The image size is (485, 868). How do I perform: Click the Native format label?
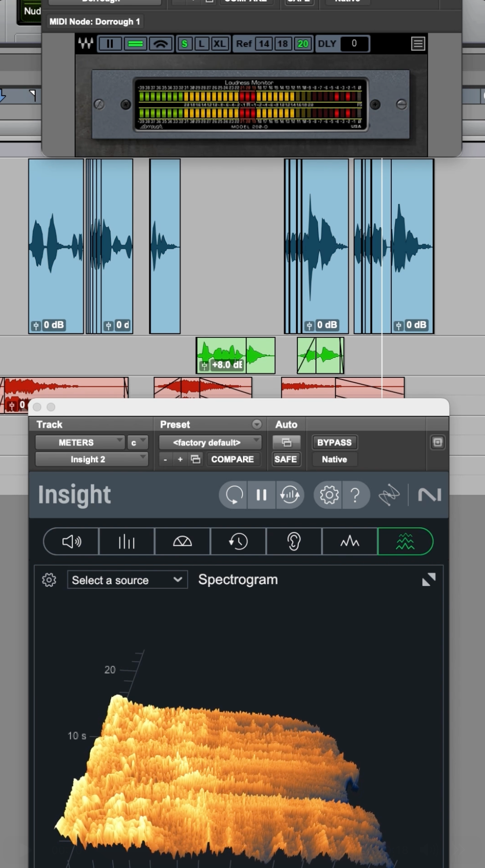coord(334,459)
